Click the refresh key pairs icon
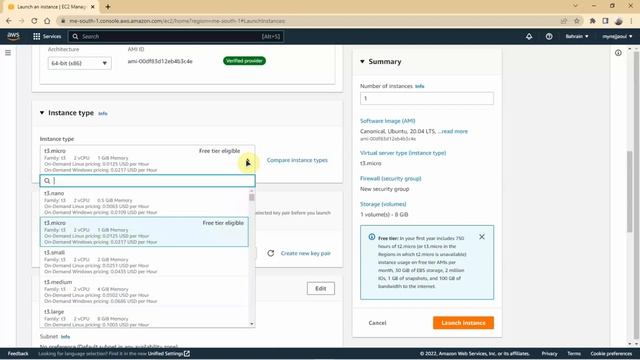The height and width of the screenshot is (360, 640). pyautogui.click(x=271, y=253)
